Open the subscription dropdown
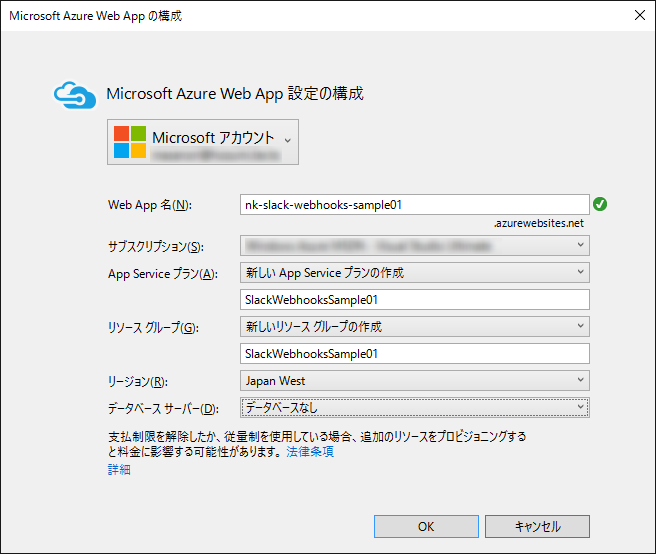Screen dimensions: 656x554 pos(415,245)
